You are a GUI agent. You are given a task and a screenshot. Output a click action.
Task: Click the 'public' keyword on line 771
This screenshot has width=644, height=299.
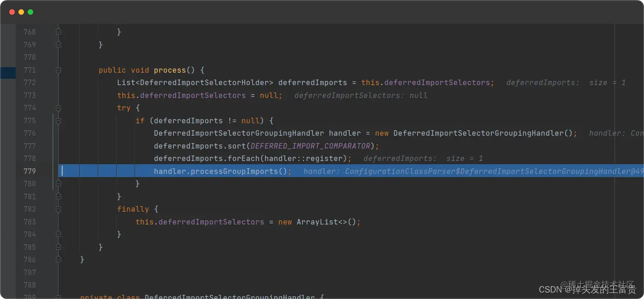pyautogui.click(x=112, y=70)
